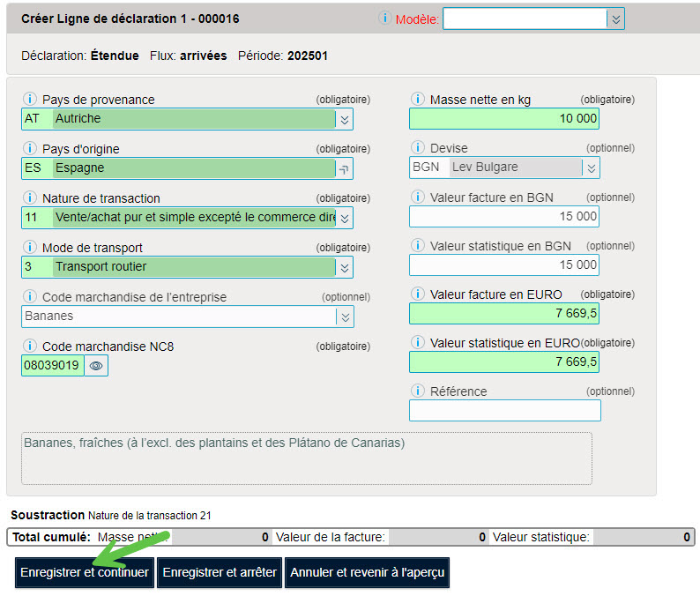Click info icon for Code marchandise de l'entreprise
The height and width of the screenshot is (596, 700).
(x=29, y=296)
